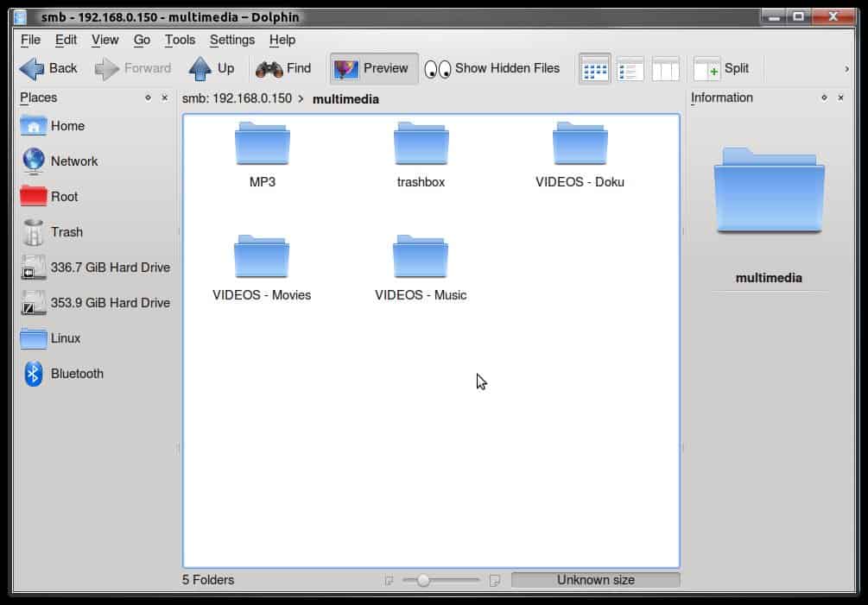
Task: Click the zoom in large icon
Action: (495, 580)
